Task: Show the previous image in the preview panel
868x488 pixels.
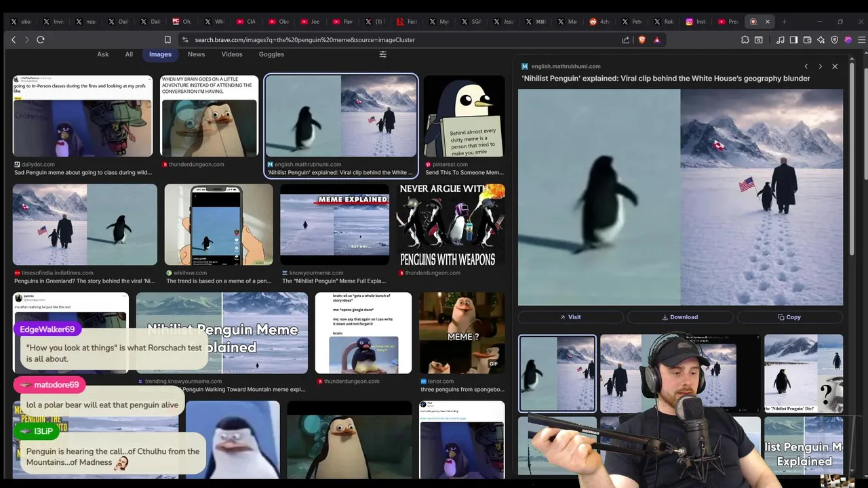Action: (x=806, y=66)
